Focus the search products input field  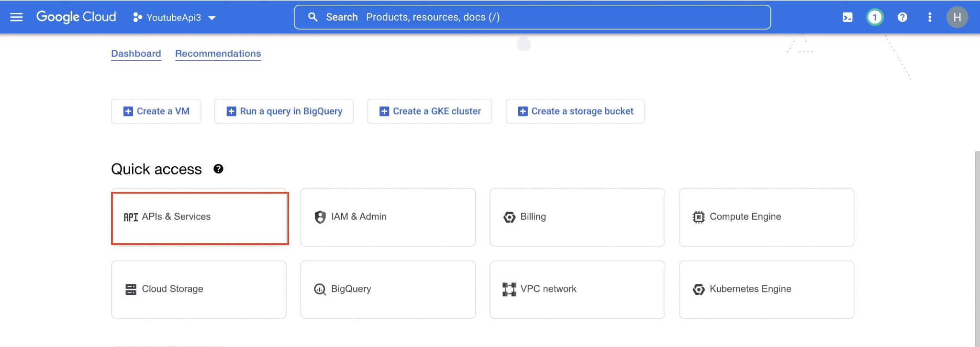531,17
